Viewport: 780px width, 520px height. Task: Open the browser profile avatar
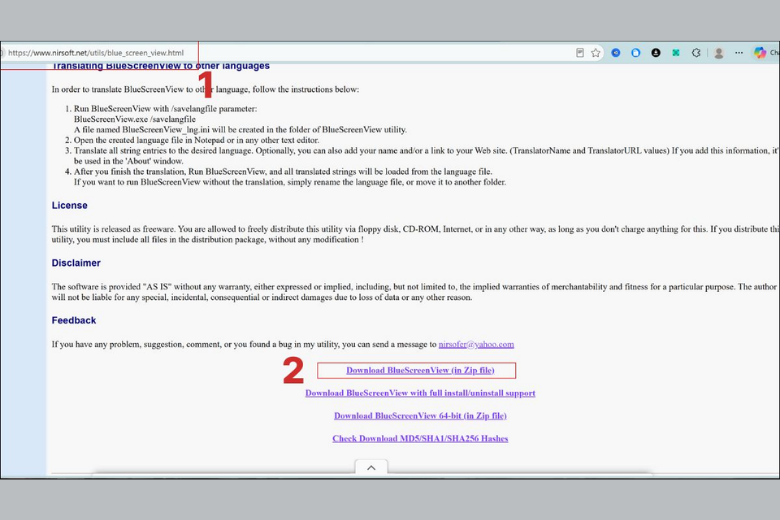coord(718,53)
